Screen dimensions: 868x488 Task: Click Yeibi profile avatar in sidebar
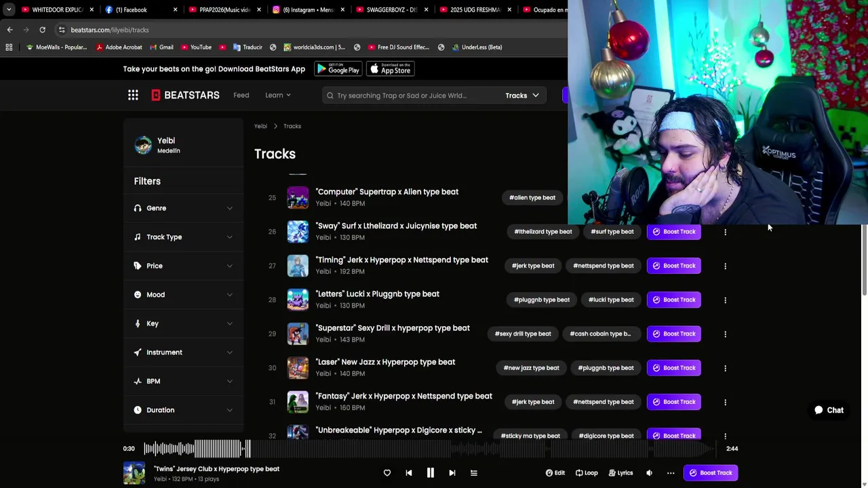(143, 145)
